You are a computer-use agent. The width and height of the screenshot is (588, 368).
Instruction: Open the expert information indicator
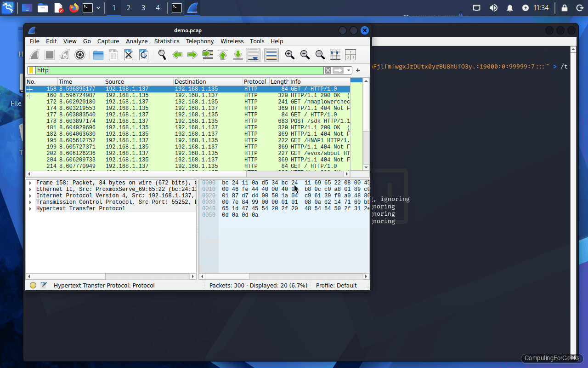[33, 285]
